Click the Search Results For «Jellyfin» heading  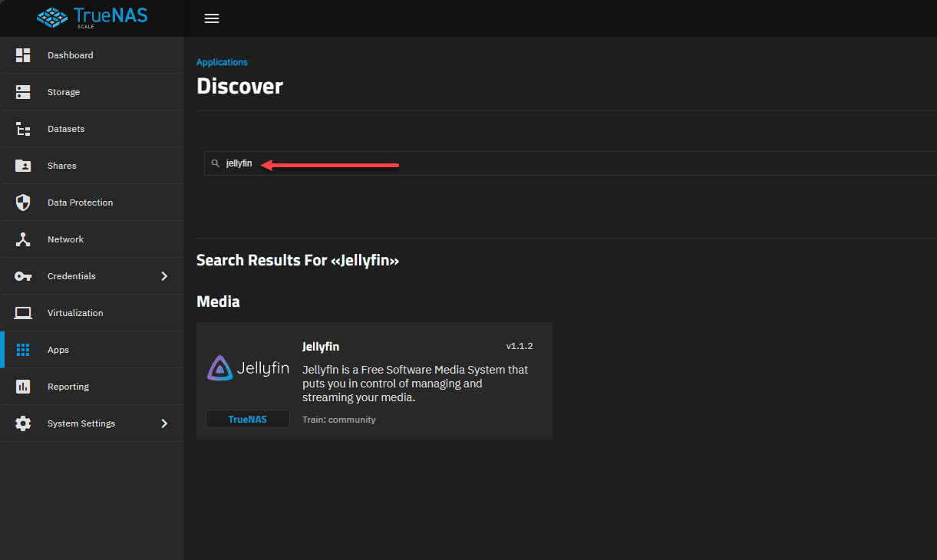click(298, 260)
